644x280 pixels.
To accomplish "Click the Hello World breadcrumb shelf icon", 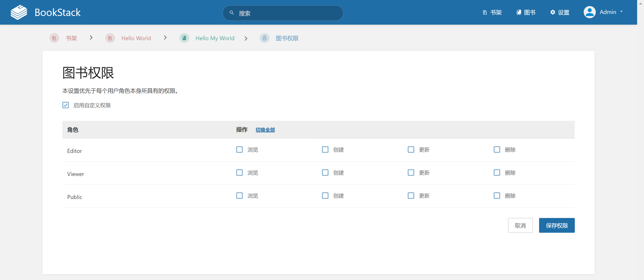I will 110,38.
